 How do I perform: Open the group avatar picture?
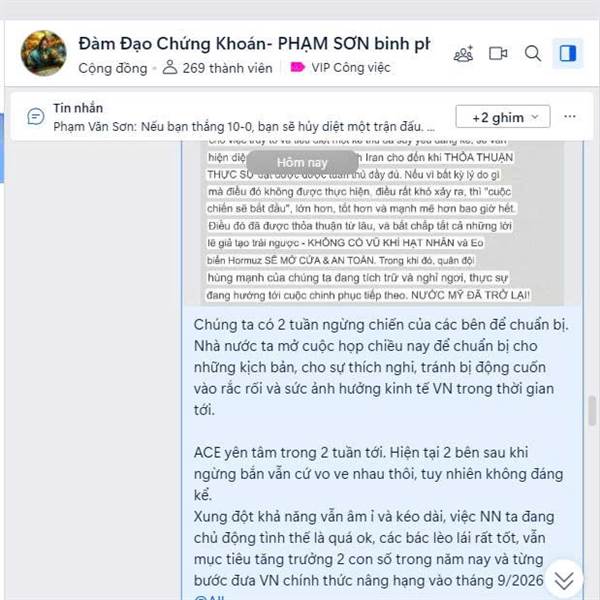coord(44,53)
